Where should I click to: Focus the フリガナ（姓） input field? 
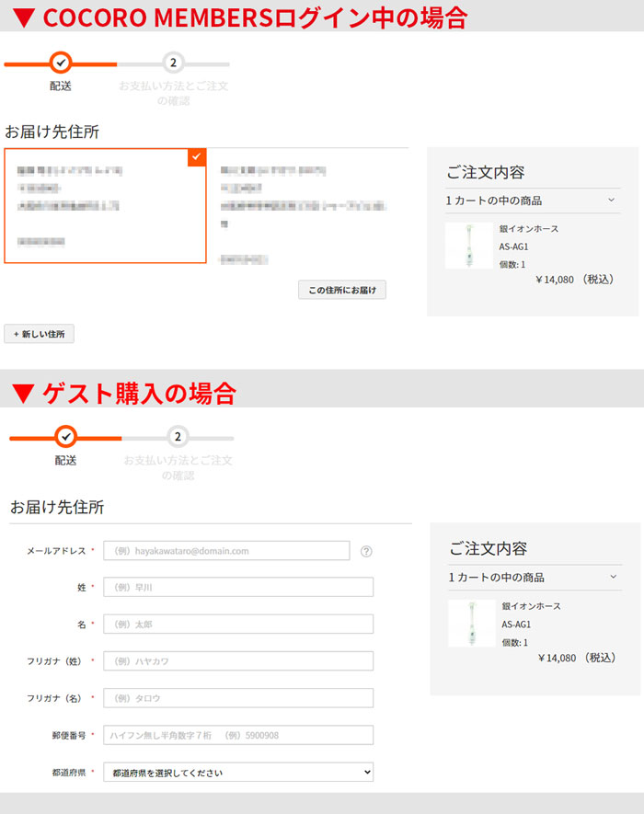click(x=238, y=661)
